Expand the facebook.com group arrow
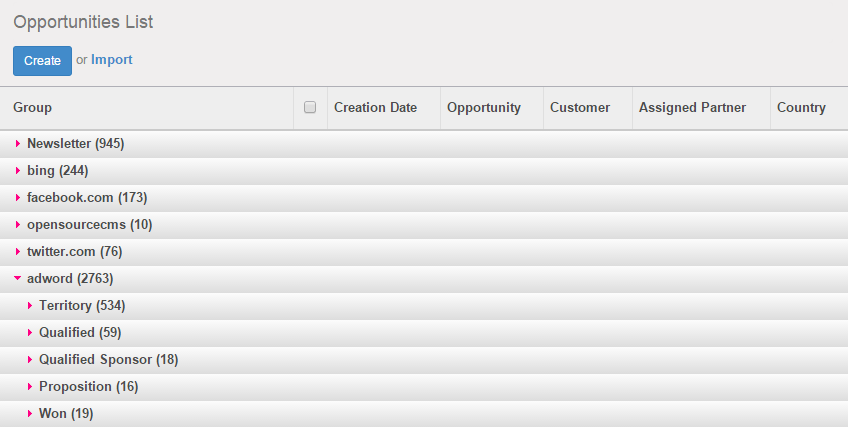This screenshot has height=427, width=848. (18, 198)
